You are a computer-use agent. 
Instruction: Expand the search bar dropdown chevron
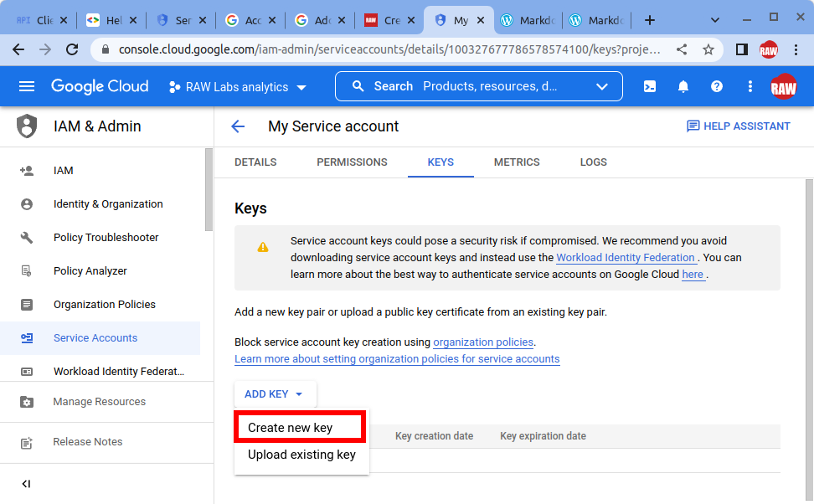point(601,86)
